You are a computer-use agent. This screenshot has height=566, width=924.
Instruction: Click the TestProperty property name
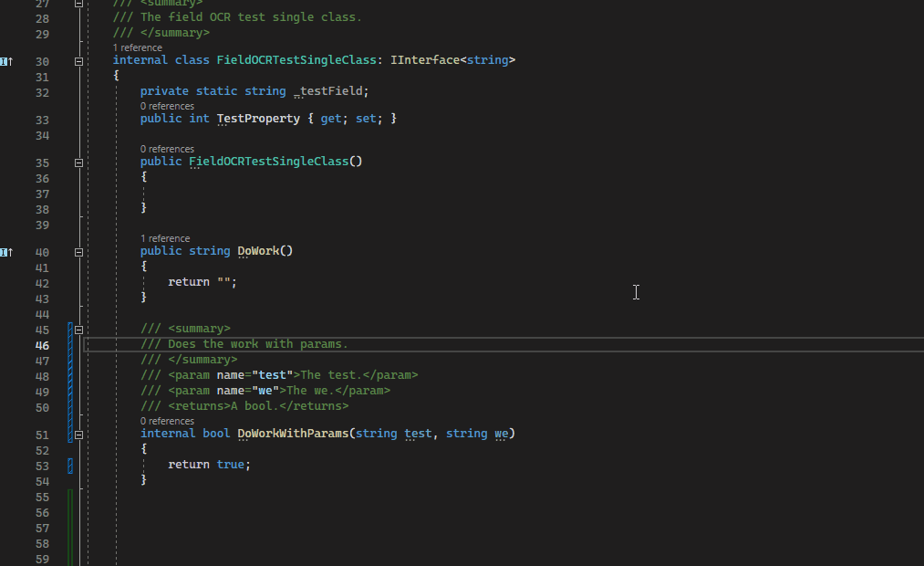pyautogui.click(x=258, y=119)
